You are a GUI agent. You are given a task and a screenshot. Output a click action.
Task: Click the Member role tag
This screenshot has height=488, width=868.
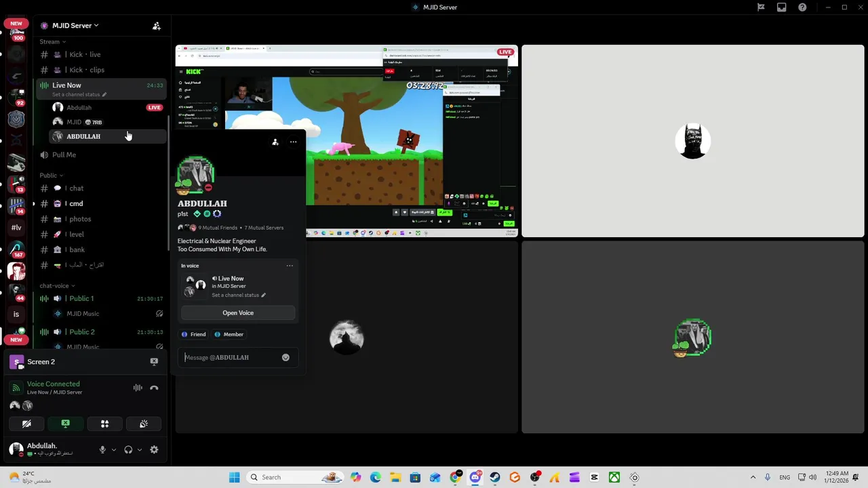click(x=229, y=334)
